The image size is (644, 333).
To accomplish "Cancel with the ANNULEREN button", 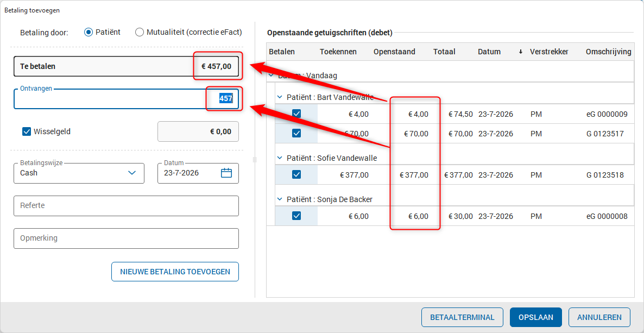I will click(x=599, y=317).
